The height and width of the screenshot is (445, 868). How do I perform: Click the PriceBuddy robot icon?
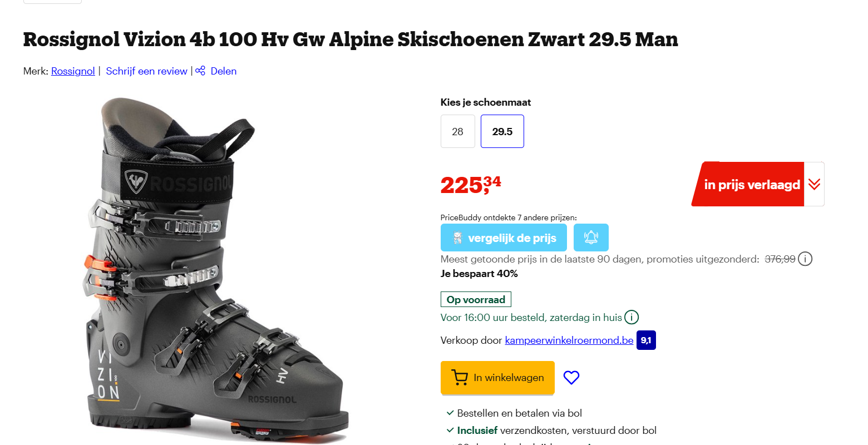coord(457,237)
